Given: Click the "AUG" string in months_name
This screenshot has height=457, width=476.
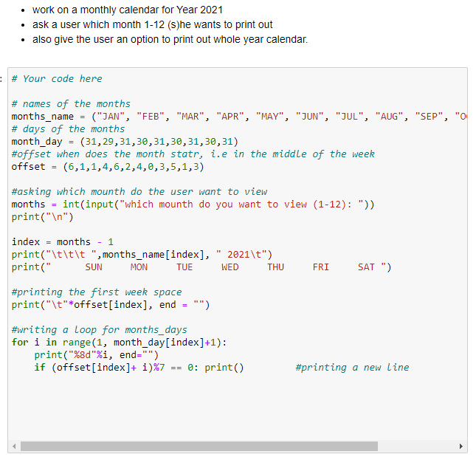Looking at the screenshot, I should (390, 117).
